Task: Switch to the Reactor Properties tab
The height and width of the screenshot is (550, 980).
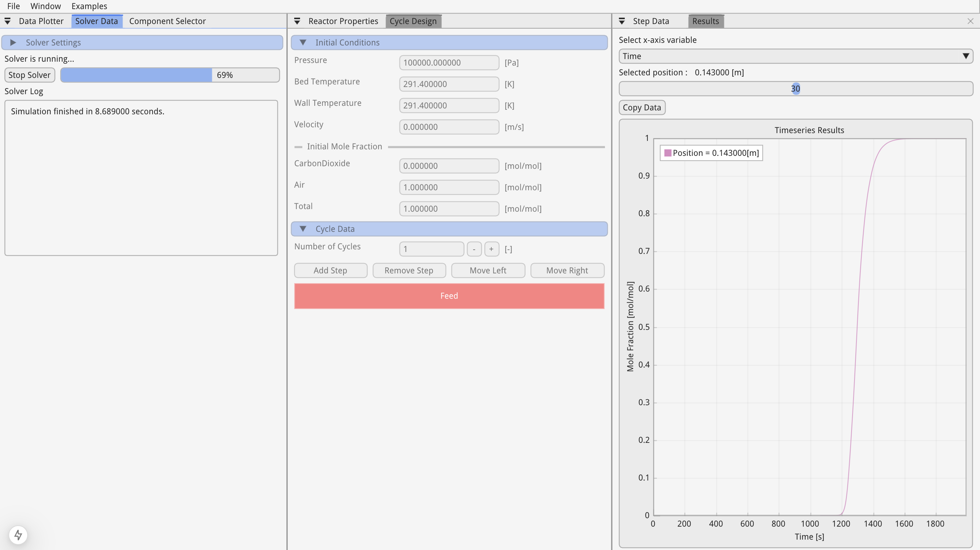Action: pos(343,21)
